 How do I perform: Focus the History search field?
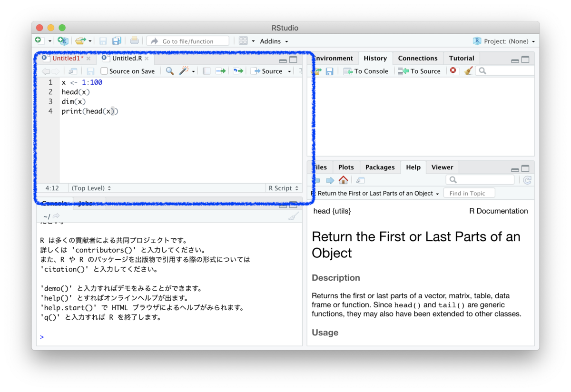[504, 71]
